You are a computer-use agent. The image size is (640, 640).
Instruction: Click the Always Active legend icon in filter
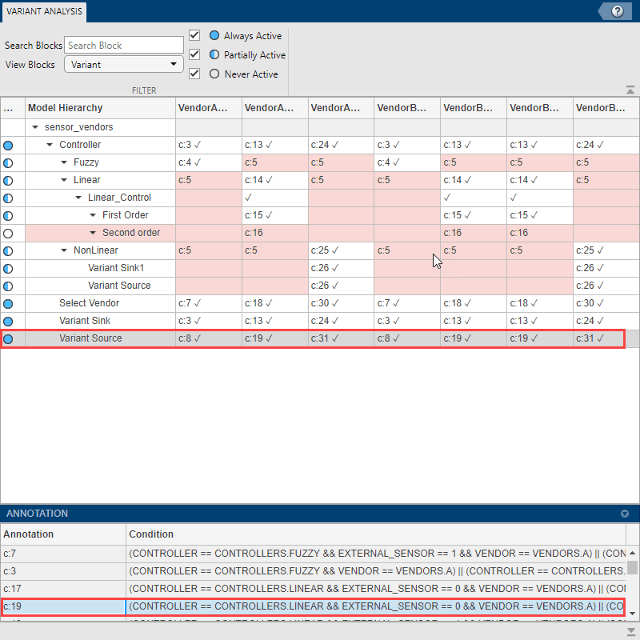coord(214,36)
